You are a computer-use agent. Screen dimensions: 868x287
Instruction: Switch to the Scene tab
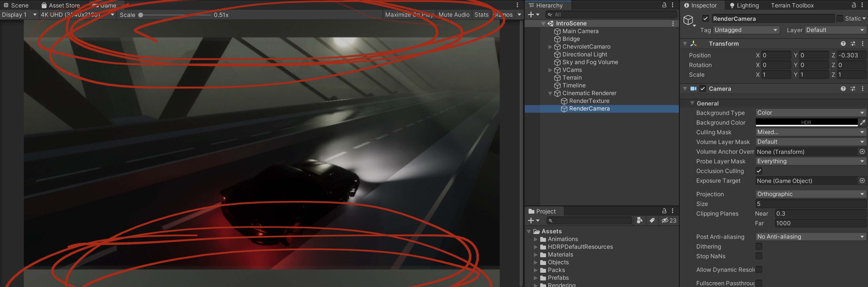pyautogui.click(x=16, y=5)
